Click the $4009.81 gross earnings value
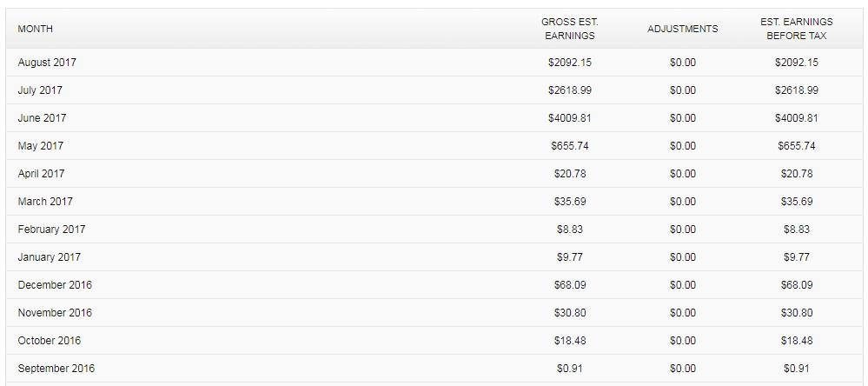 pyautogui.click(x=570, y=118)
